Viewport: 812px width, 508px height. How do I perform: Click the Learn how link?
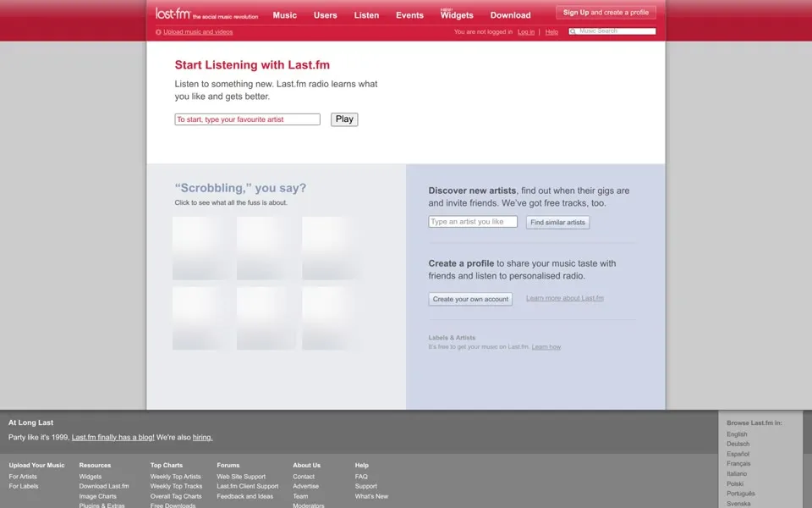546,347
